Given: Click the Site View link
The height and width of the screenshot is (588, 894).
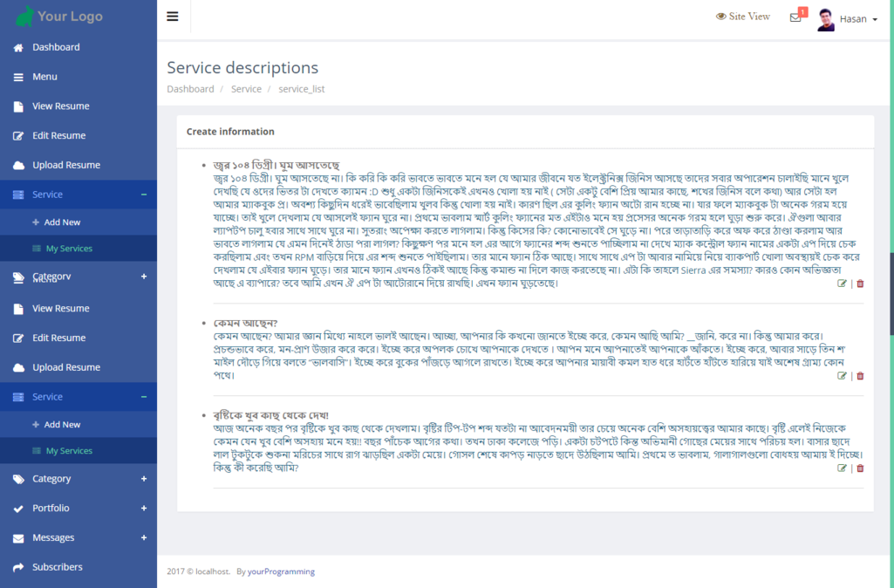Looking at the screenshot, I should coord(743,17).
